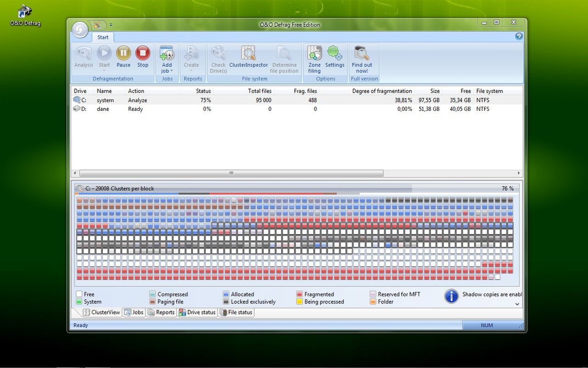Screen dimensions: 588x368
Task: Click the Paging file legend swatch
Action: pos(153,302)
